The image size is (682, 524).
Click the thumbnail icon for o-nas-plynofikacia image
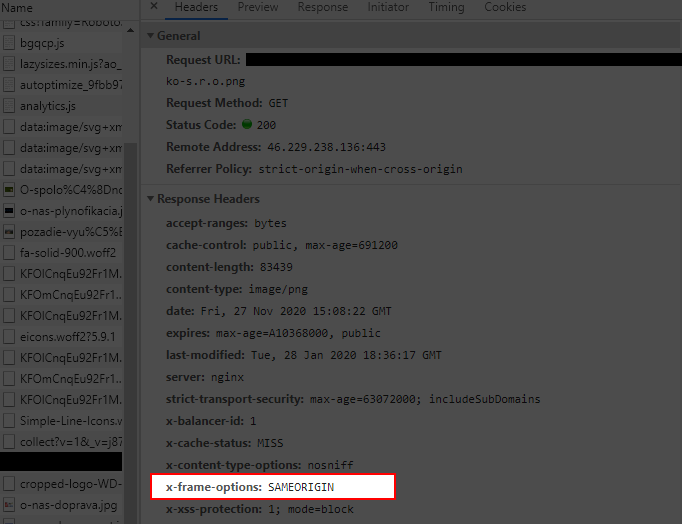[9, 211]
